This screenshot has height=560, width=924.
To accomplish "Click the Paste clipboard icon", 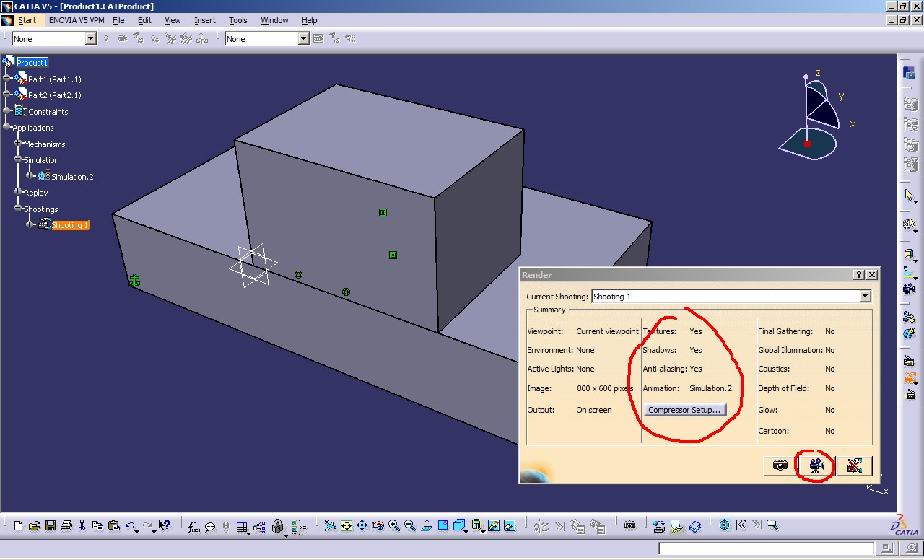I will tap(113, 526).
